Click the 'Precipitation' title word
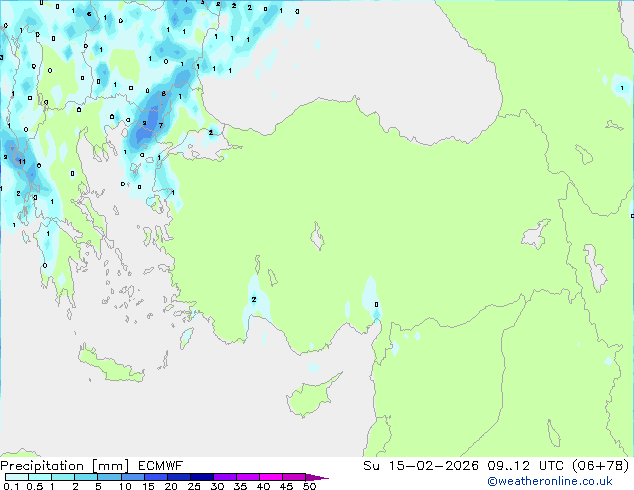Screen dimensions: 634x490 (x=42, y=466)
